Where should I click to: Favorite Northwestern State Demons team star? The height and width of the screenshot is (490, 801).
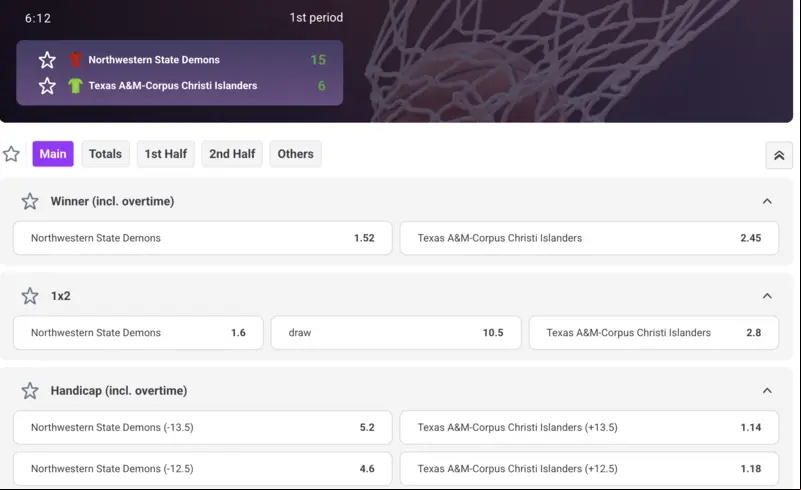tap(47, 60)
